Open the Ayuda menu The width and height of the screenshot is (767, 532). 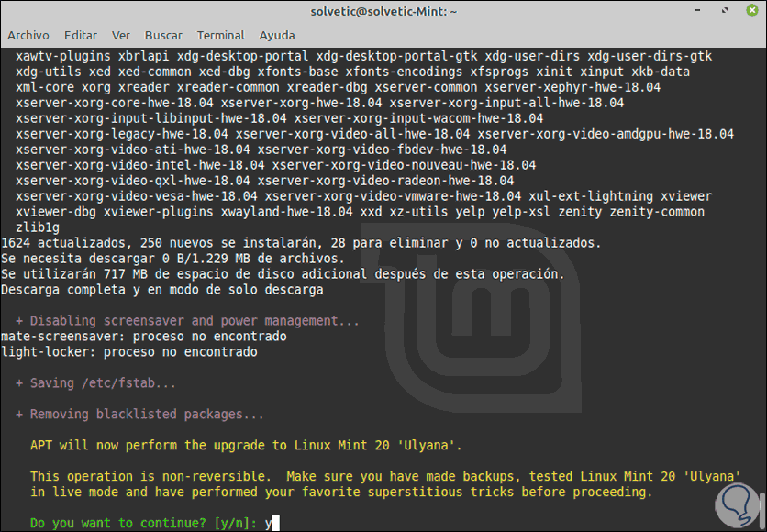coord(277,35)
